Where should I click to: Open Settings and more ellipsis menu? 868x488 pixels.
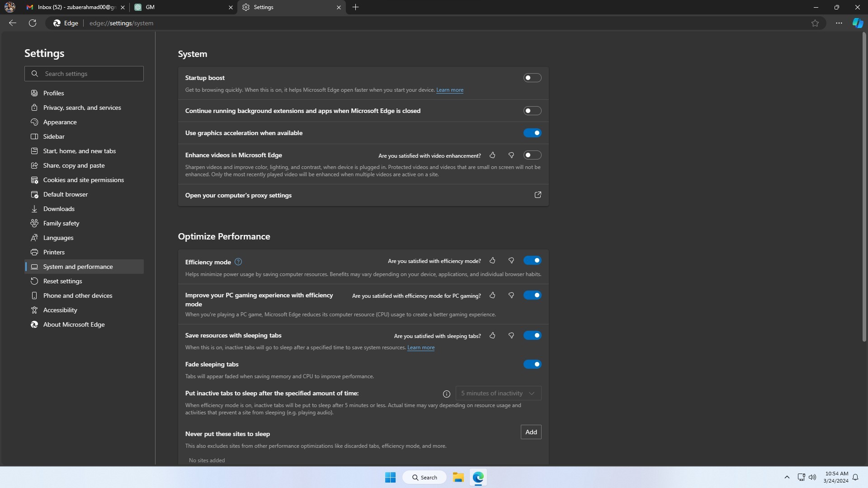click(839, 23)
